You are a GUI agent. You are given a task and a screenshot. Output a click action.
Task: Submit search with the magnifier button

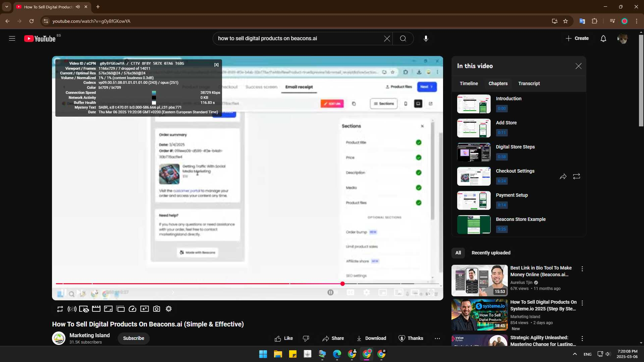click(403, 39)
